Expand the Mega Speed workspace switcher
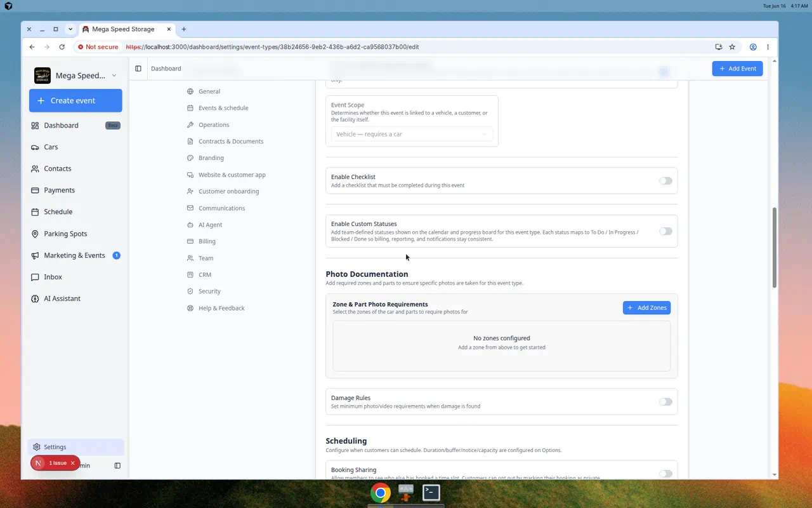The height and width of the screenshot is (508, 812). 75,76
